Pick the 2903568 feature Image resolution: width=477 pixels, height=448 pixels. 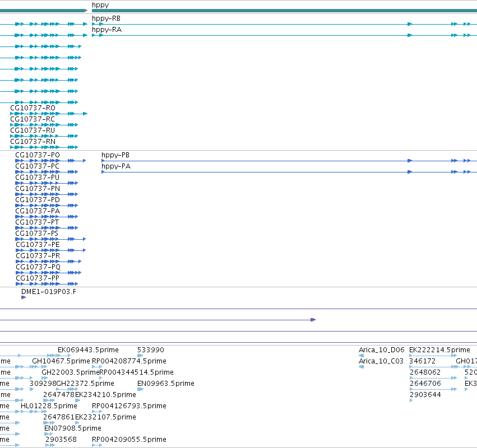[x=61, y=440]
